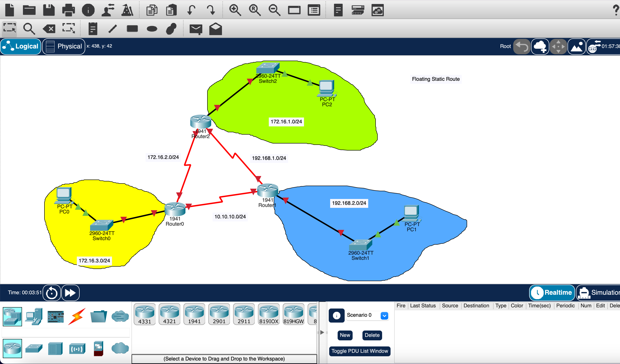Switch to Physical workspace view
Image resolution: width=620 pixels, height=364 pixels.
(x=64, y=46)
